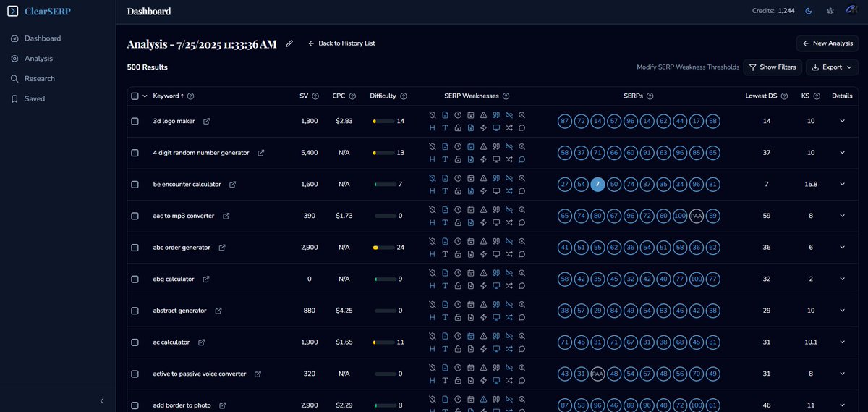Open external link for '4 digit random number generator'
868x412 pixels.
pos(260,153)
